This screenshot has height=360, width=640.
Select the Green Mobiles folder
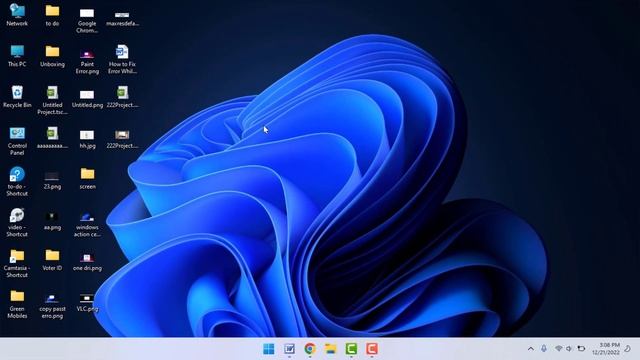click(17, 304)
